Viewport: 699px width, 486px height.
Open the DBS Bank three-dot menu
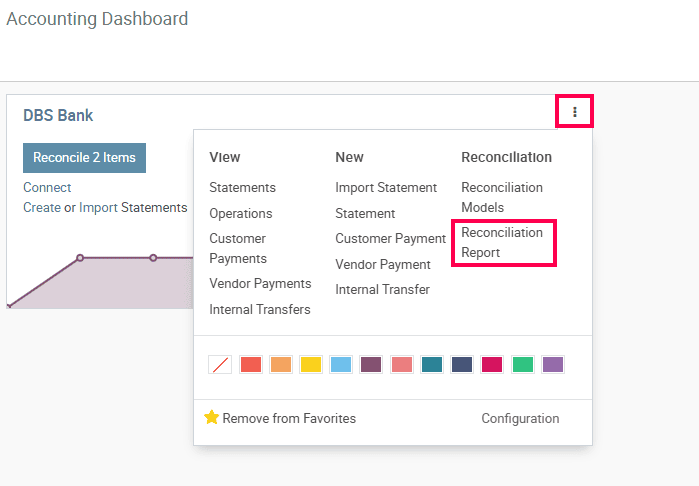(x=575, y=111)
